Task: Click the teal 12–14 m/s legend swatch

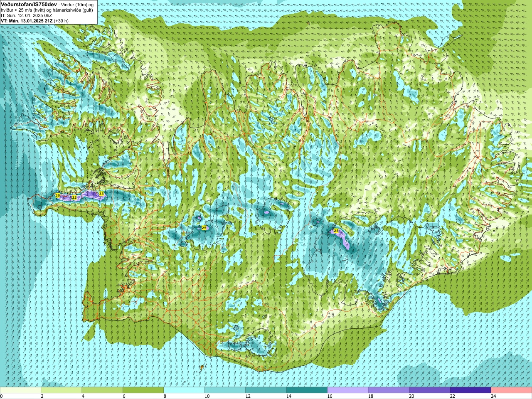Action: click(x=266, y=390)
